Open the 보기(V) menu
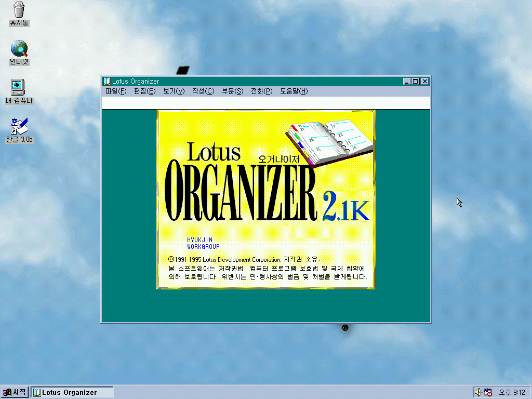Screen dimensions: 532x399 pos(174,91)
